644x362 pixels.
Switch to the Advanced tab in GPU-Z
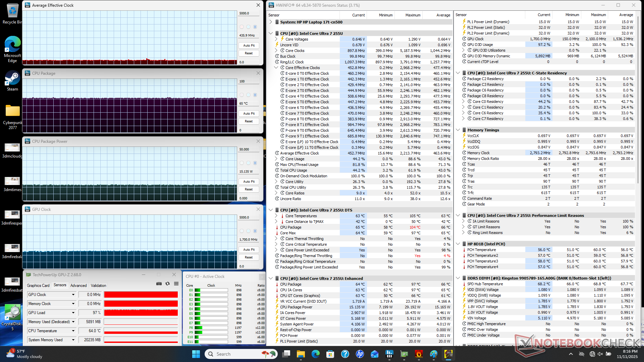[x=78, y=286]
